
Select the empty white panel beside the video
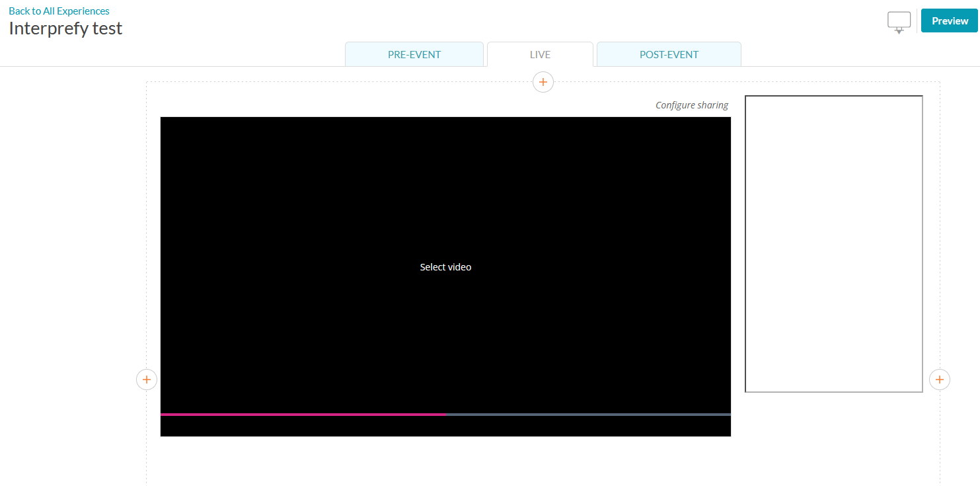coord(833,244)
